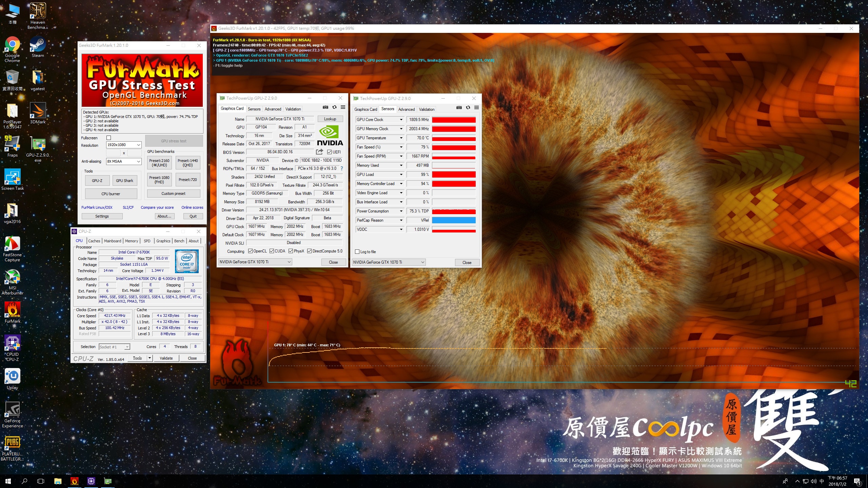Image resolution: width=868 pixels, height=488 pixels.
Task: Click camera icon in GPU-Z Sensors window
Action: pos(459,107)
